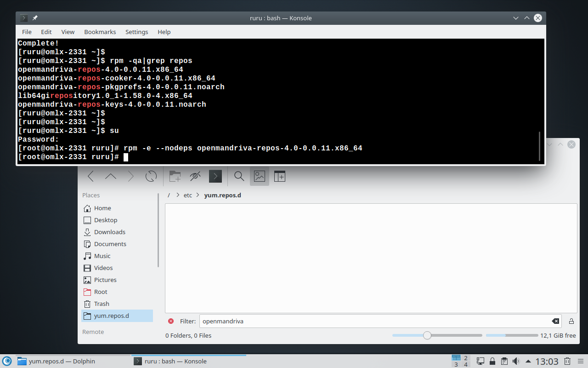Click the Places panel scrollbar
This screenshot has width=588, height=368.
coord(158,230)
